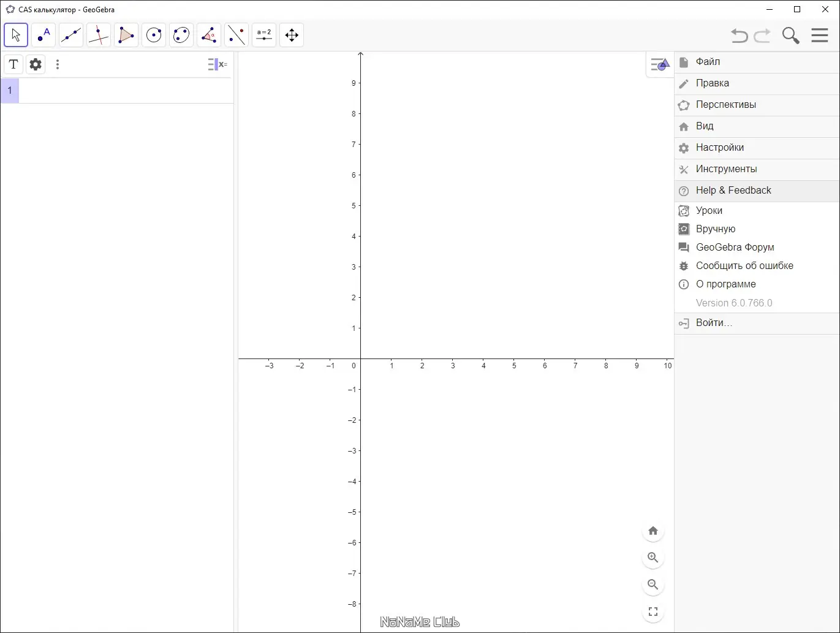Pick the Angle tool

(x=209, y=35)
